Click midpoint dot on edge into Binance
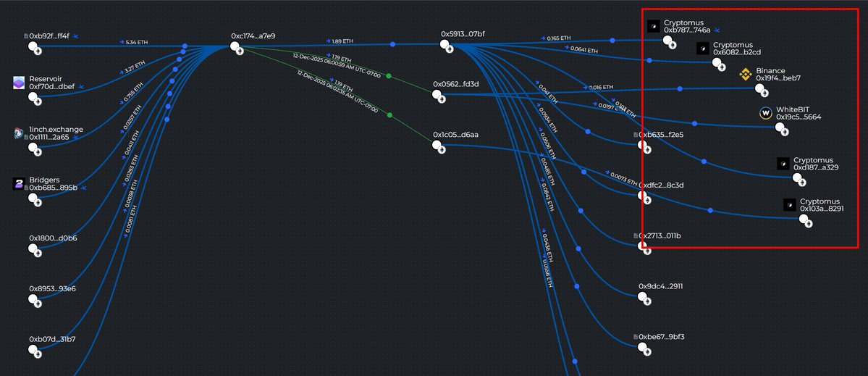The image size is (868, 376). coord(680,88)
